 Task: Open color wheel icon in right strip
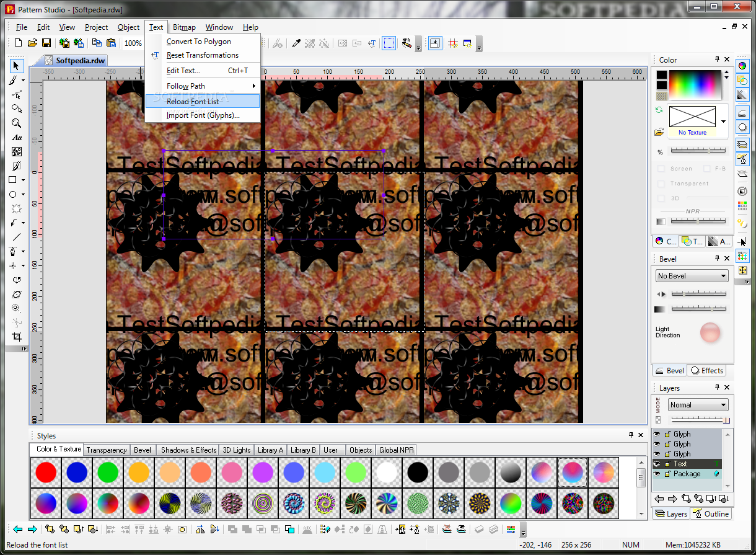(742, 66)
